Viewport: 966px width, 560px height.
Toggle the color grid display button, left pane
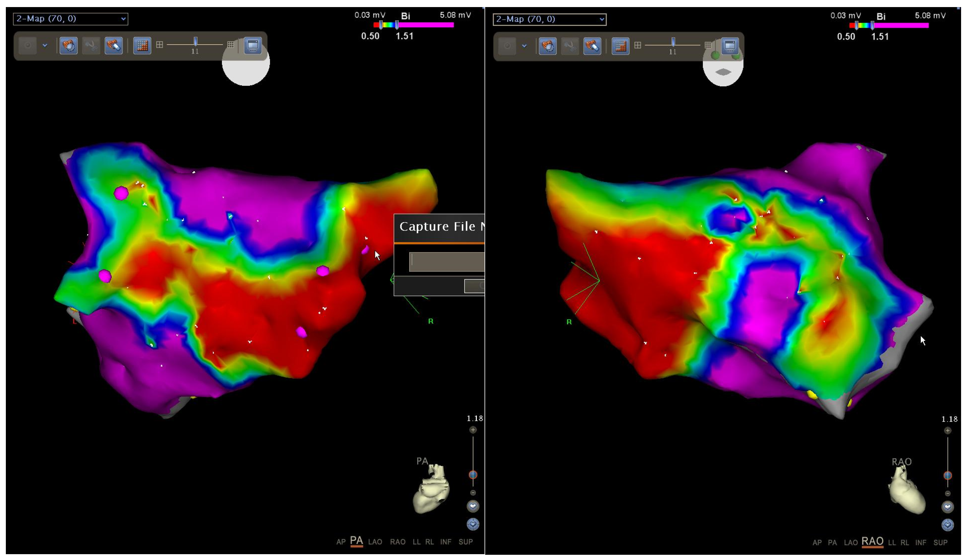[142, 46]
